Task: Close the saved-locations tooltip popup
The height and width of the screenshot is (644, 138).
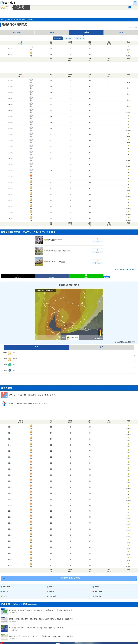Action: [x=28, y=8]
